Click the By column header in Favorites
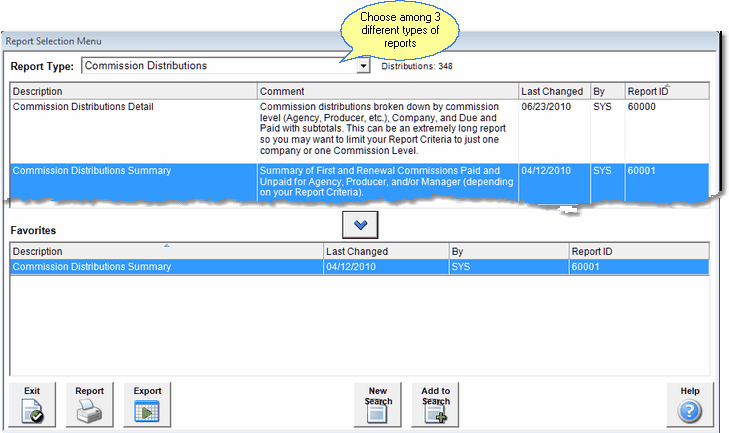The height and width of the screenshot is (433, 729). coord(507,251)
